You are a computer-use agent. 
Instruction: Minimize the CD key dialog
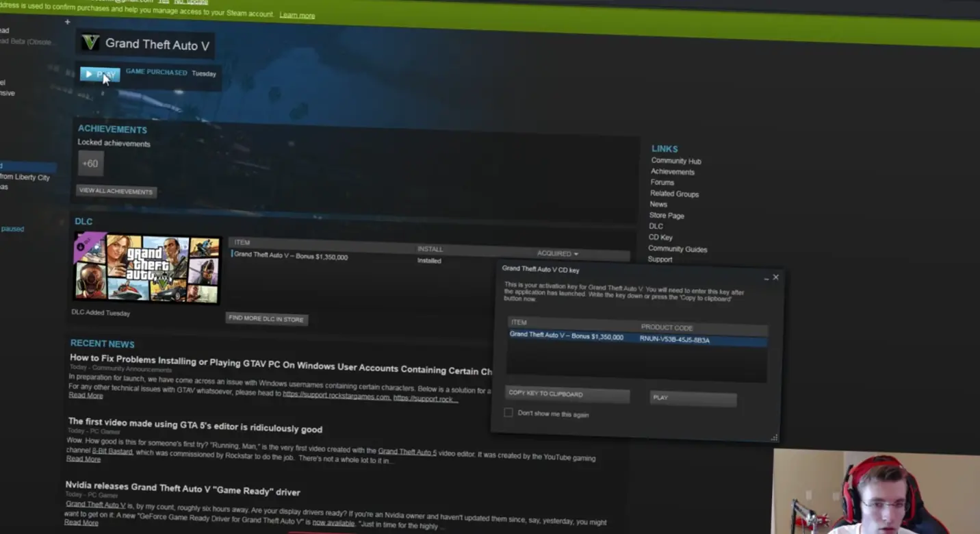766,279
